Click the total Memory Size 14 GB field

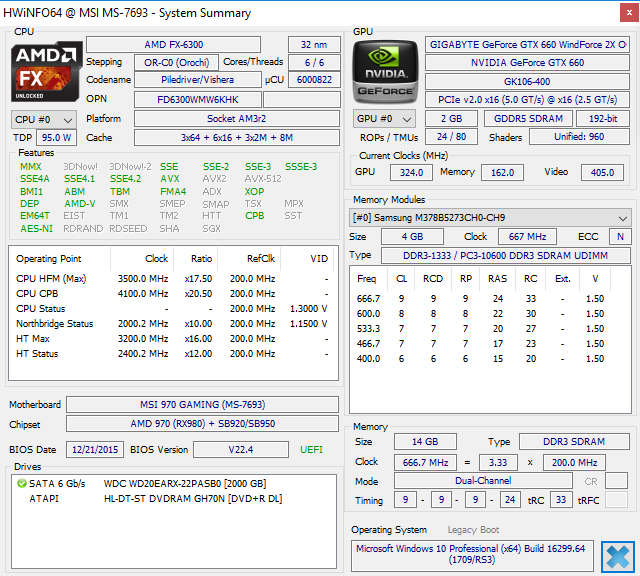tap(425, 442)
